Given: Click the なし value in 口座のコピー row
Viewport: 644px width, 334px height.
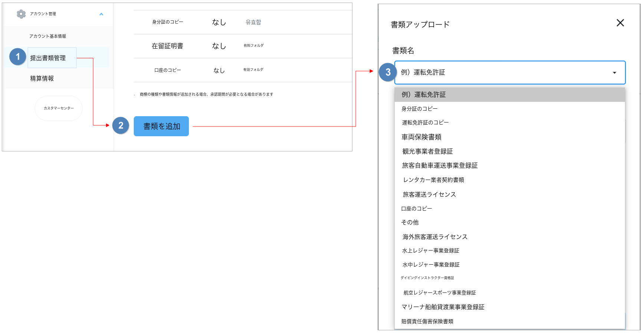Looking at the screenshot, I should 219,71.
